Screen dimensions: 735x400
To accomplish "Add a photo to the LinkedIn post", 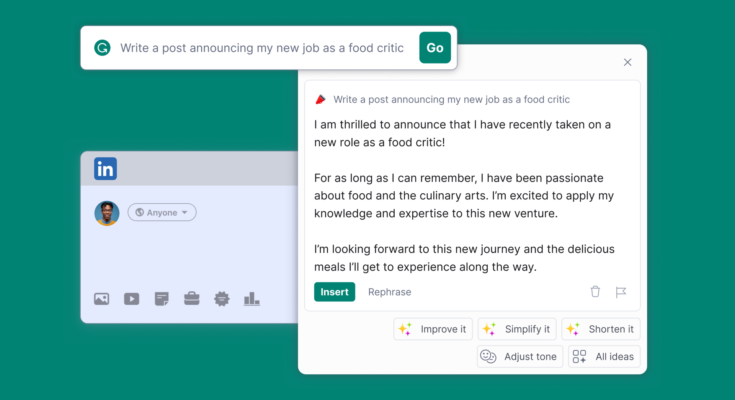I will click(101, 298).
